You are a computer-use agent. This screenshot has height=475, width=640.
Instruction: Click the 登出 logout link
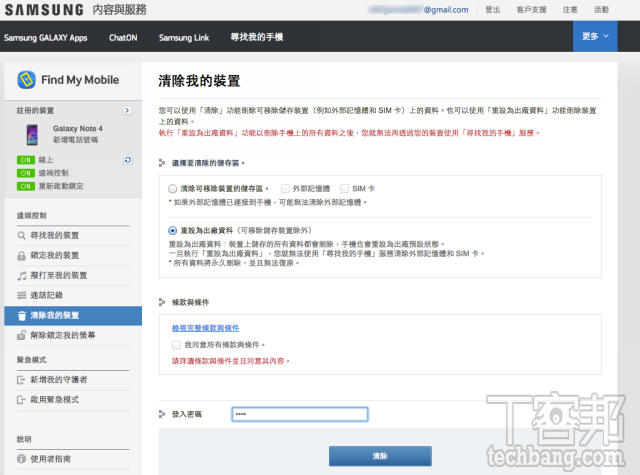pyautogui.click(x=492, y=10)
